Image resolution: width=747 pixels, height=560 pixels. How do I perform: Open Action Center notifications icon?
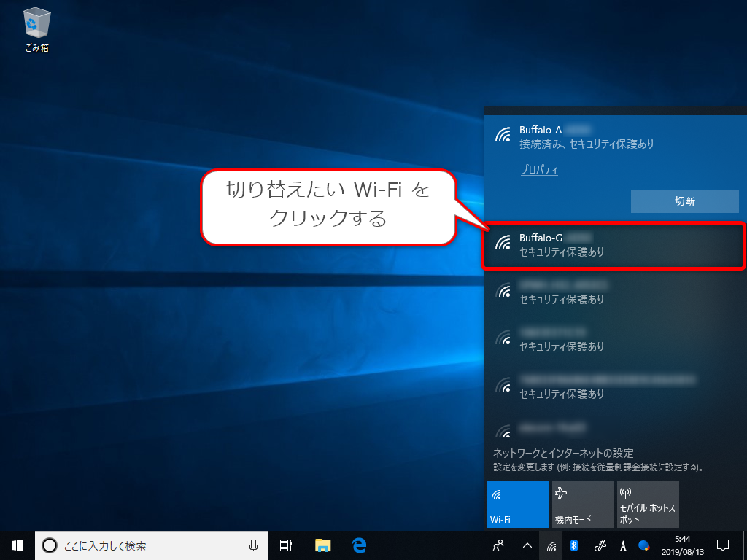721,545
